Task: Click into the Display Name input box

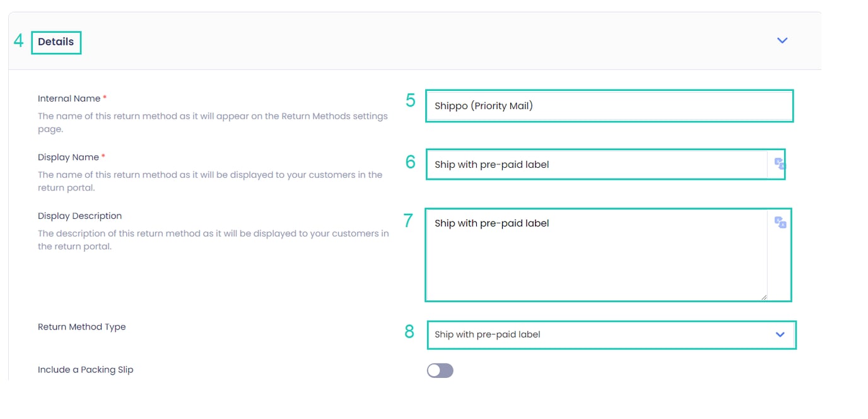Action: click(x=597, y=165)
